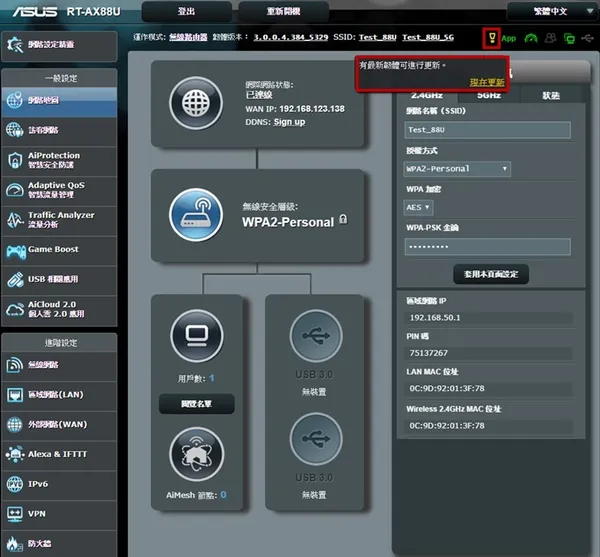Click the View List clients button
Screen dimensions: 600x557
tap(197, 404)
